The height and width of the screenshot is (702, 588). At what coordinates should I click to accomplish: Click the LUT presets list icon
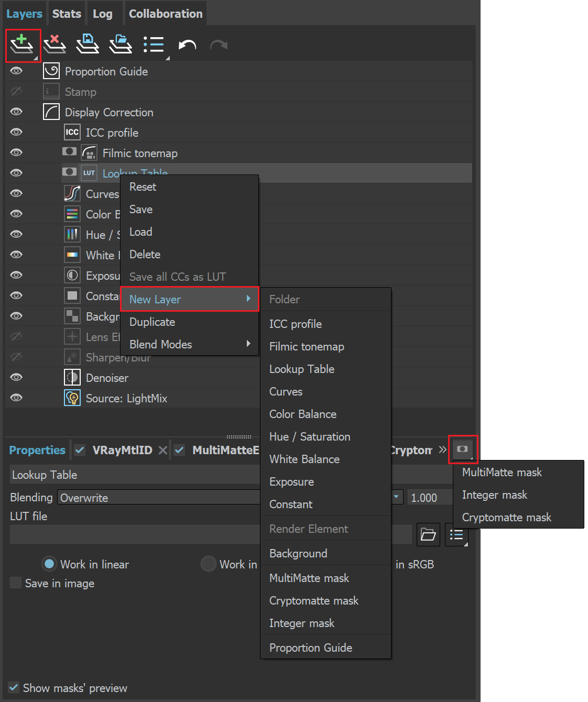tap(456, 534)
